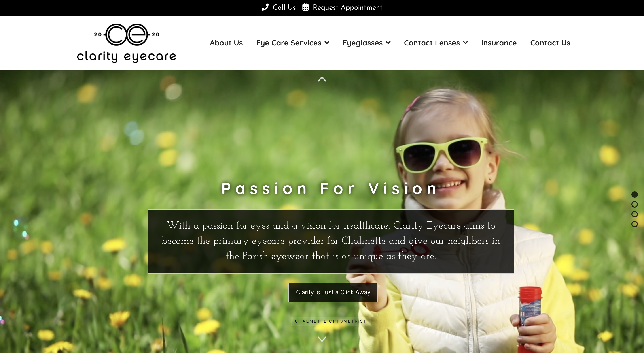Image resolution: width=644 pixels, height=353 pixels.
Task: Expand the Eyeglasses menu chevron
Action: pyautogui.click(x=388, y=43)
